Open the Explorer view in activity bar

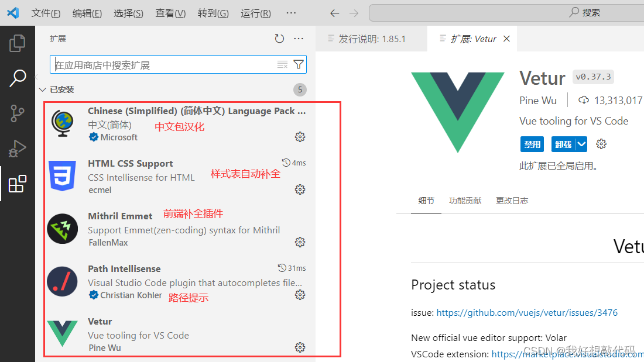point(17,43)
